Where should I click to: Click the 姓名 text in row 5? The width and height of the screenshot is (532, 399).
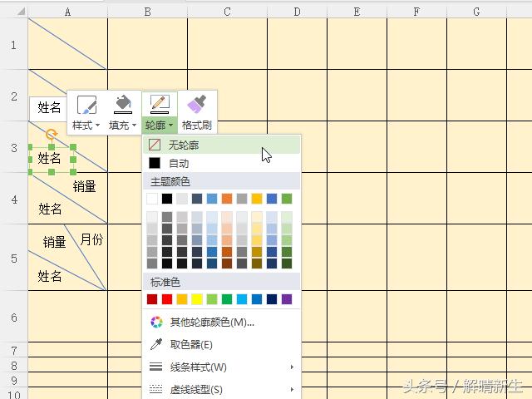pyautogui.click(x=50, y=276)
